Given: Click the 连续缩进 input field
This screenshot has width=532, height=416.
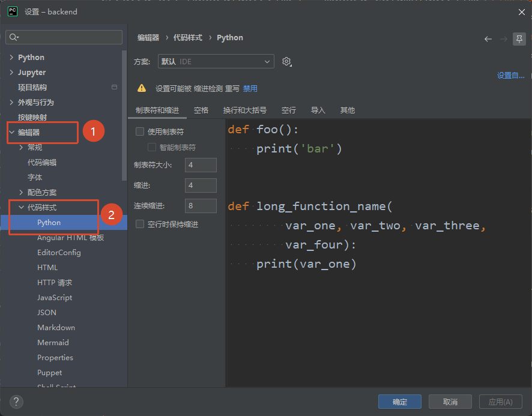Looking at the screenshot, I should click(201, 206).
